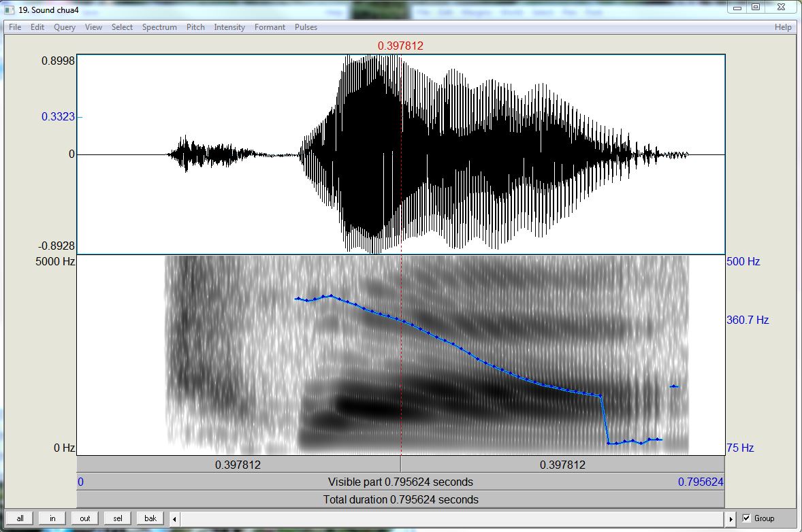Open the View menu
Image resolution: width=802 pixels, height=532 pixels.
(x=93, y=27)
